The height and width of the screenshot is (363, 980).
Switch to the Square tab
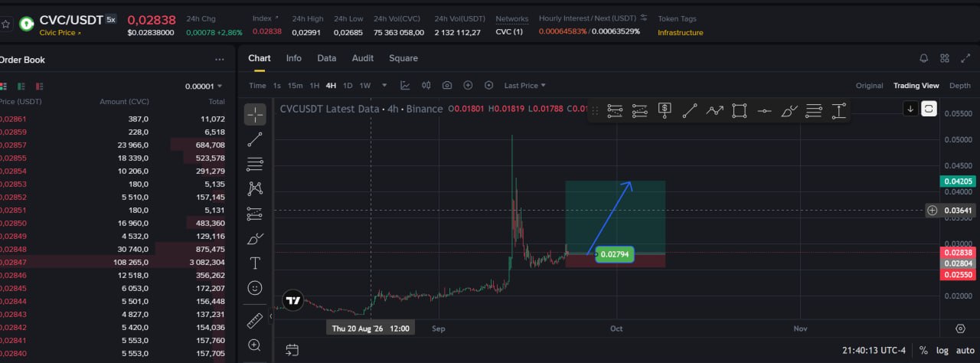pyautogui.click(x=403, y=58)
